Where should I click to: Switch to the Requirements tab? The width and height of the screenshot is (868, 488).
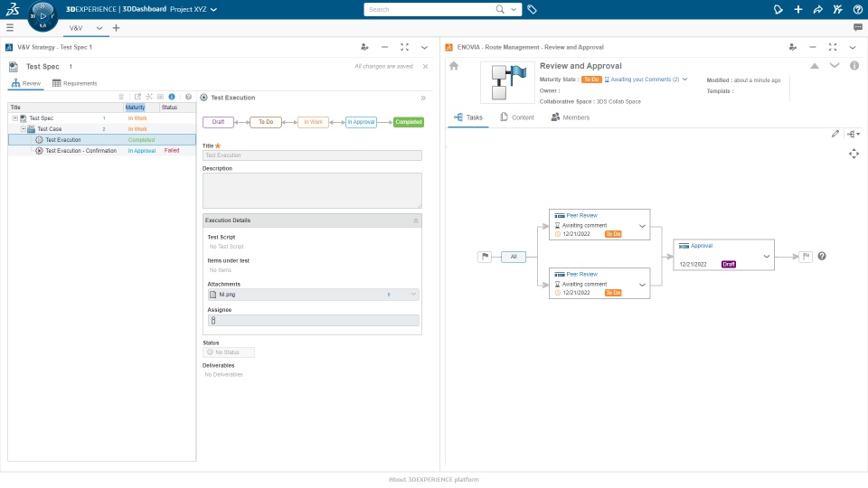click(x=75, y=83)
